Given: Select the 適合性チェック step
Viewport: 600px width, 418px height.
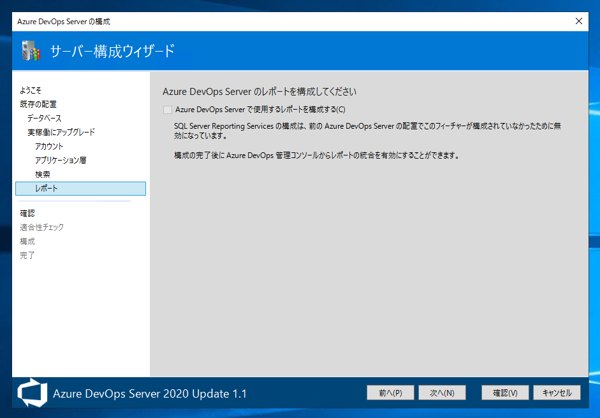Looking at the screenshot, I should tap(42, 227).
